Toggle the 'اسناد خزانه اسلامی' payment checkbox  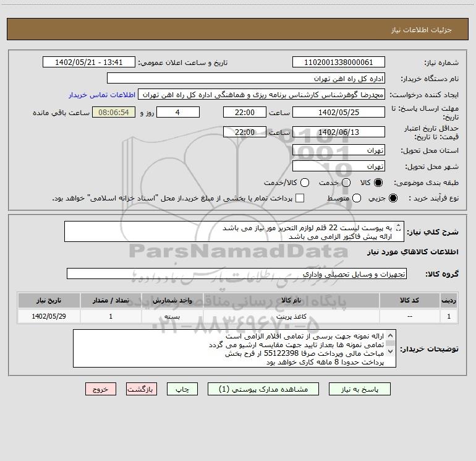(300, 198)
